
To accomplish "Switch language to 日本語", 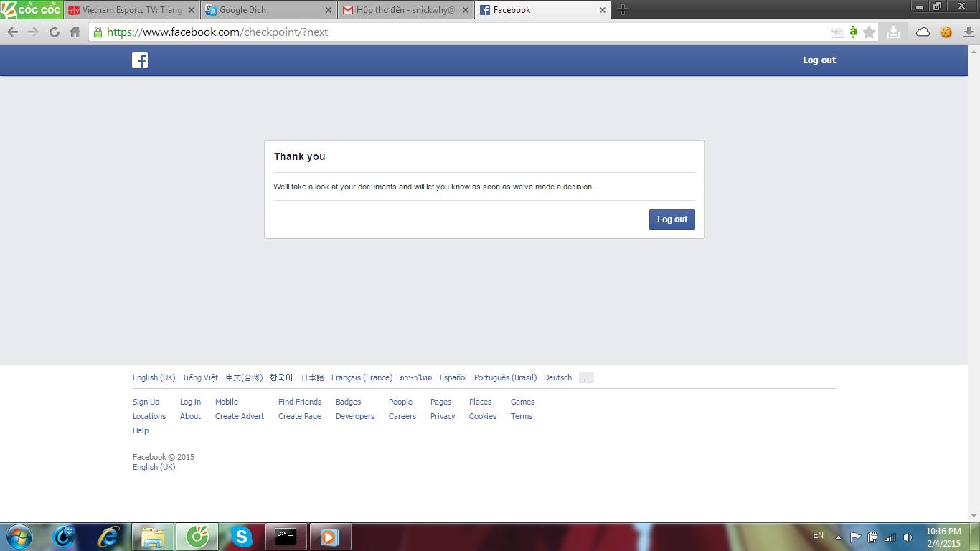I will pos(312,377).
